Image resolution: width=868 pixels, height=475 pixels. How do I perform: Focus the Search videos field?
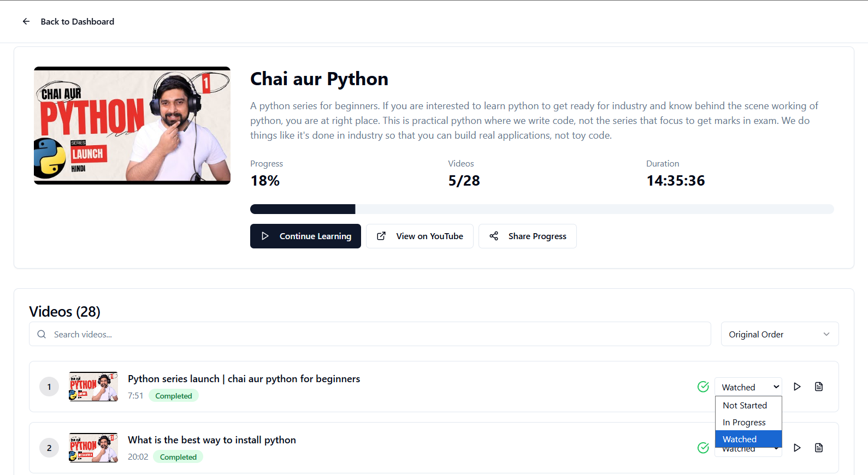pyautogui.click(x=370, y=334)
